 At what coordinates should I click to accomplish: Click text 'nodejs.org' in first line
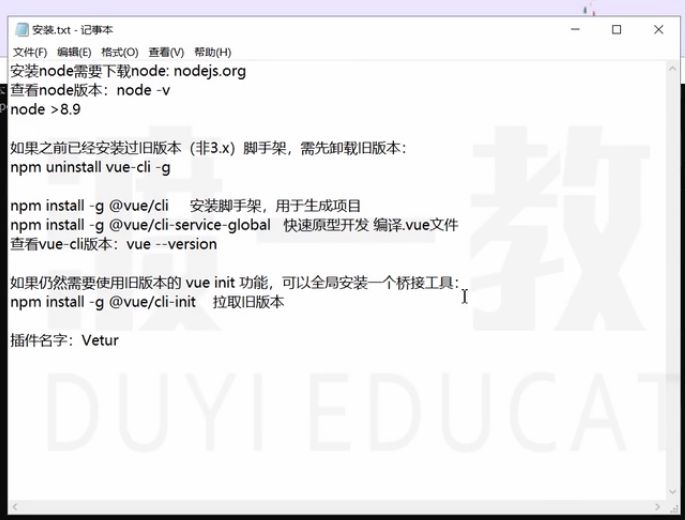pos(210,71)
